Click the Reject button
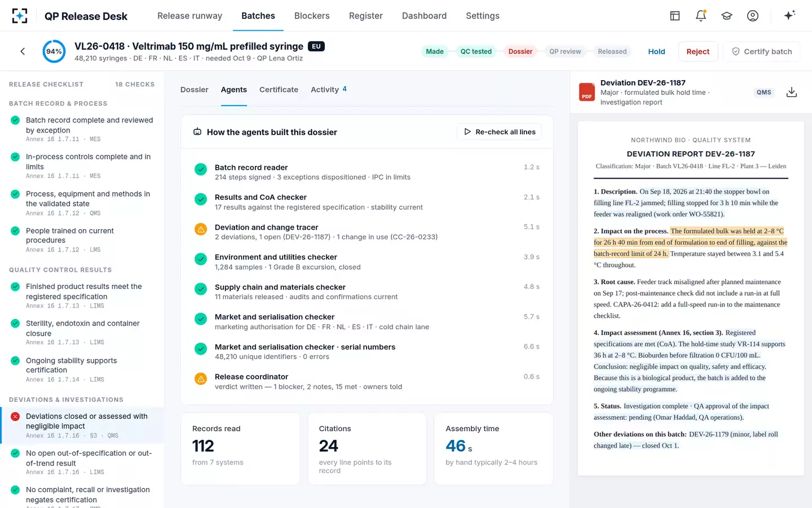This screenshot has height=508, width=812. pos(698,51)
